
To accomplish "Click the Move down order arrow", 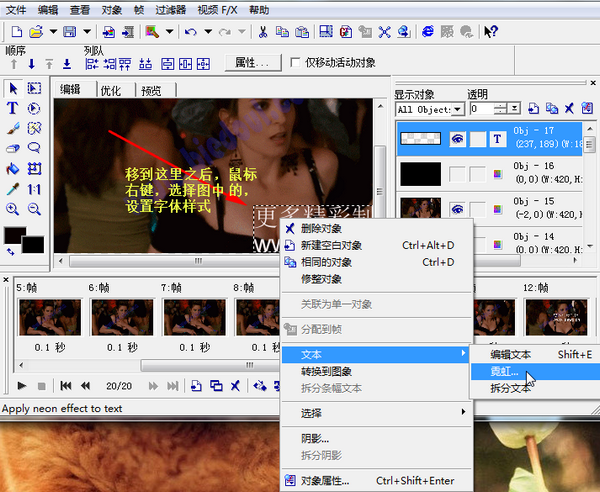I will [x=31, y=64].
